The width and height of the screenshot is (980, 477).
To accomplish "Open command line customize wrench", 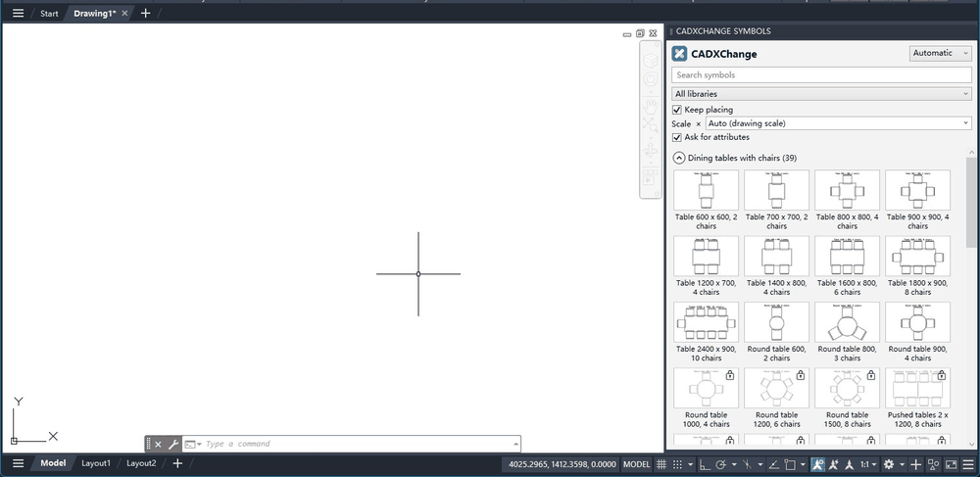I will coord(173,444).
